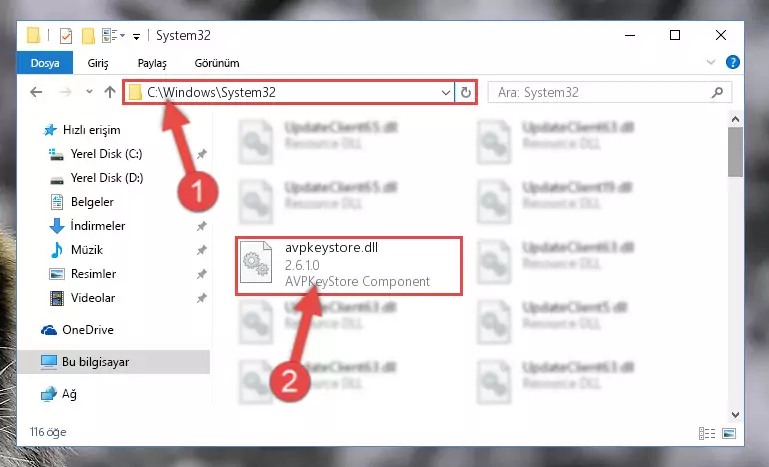Switch to details view icon in status bar

707,433
